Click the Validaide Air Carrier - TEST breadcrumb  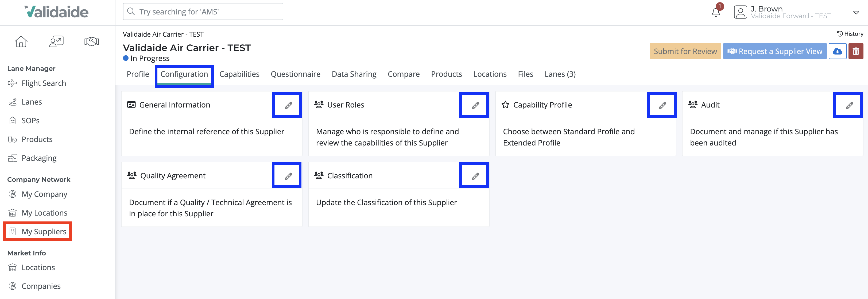tap(163, 34)
